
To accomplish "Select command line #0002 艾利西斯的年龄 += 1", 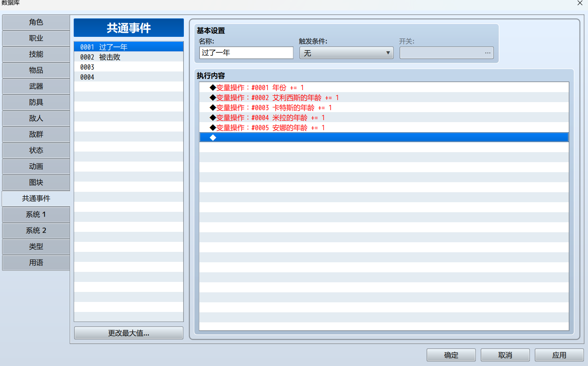I will [384, 97].
